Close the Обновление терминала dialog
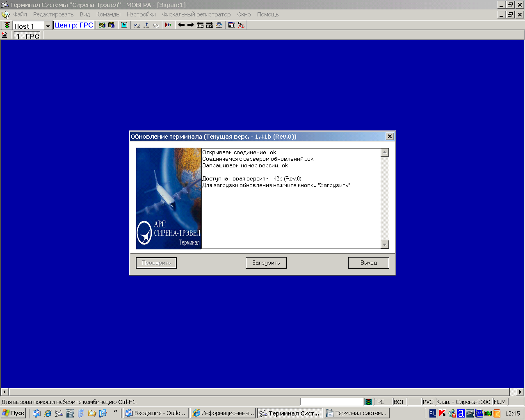The width and height of the screenshot is (525, 420). [x=390, y=136]
